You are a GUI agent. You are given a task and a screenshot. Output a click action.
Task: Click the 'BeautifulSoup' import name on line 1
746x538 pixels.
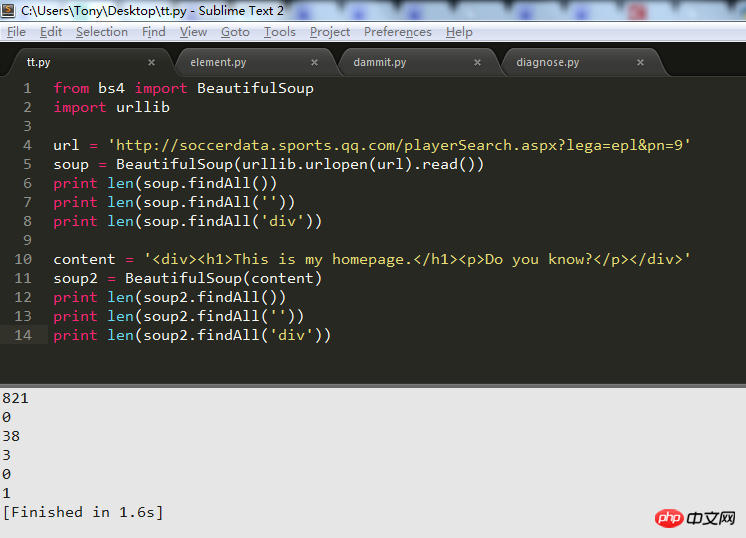pos(255,88)
